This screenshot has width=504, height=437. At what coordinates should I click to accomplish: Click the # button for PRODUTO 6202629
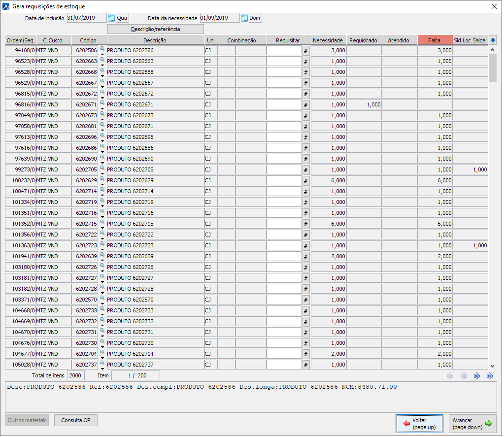[x=305, y=180]
